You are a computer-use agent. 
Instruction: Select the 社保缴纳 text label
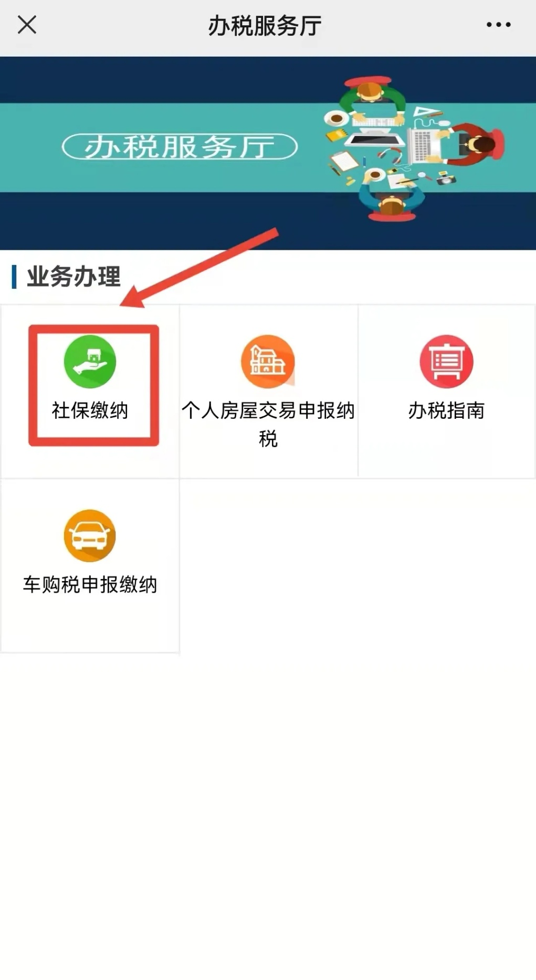click(x=90, y=410)
